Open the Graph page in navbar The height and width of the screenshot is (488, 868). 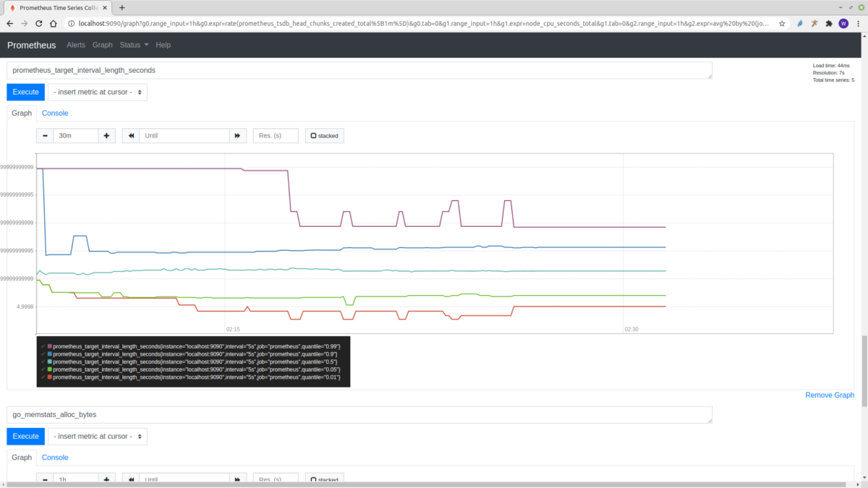tap(103, 45)
